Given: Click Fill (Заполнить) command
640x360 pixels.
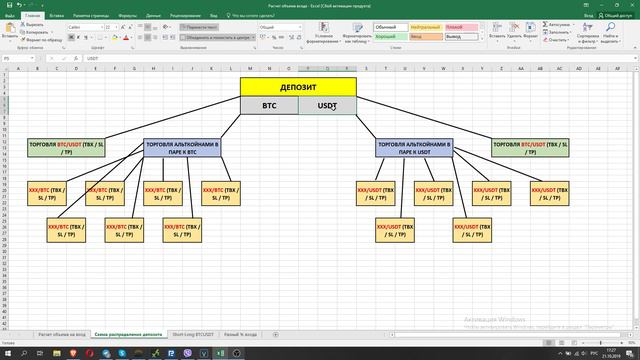Looking at the screenshot, I should point(556,32).
